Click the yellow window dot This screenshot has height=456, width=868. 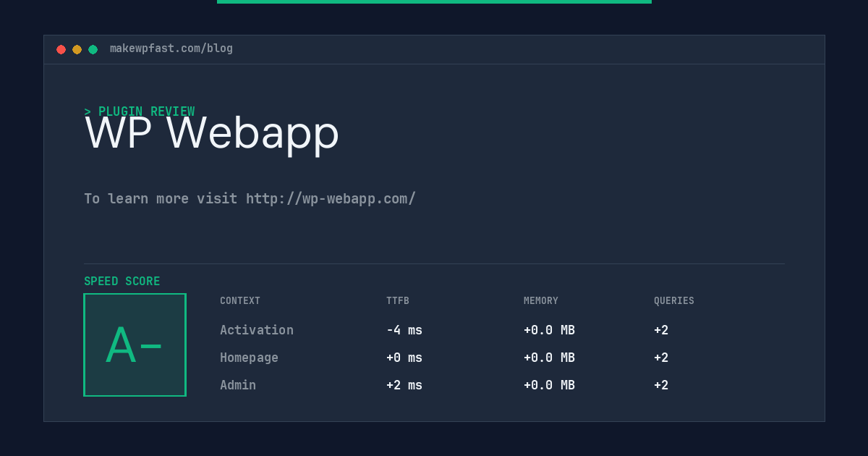77,49
